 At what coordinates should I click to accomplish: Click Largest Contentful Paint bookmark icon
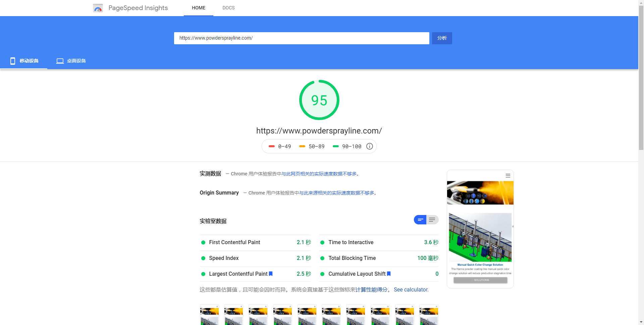pyautogui.click(x=271, y=274)
